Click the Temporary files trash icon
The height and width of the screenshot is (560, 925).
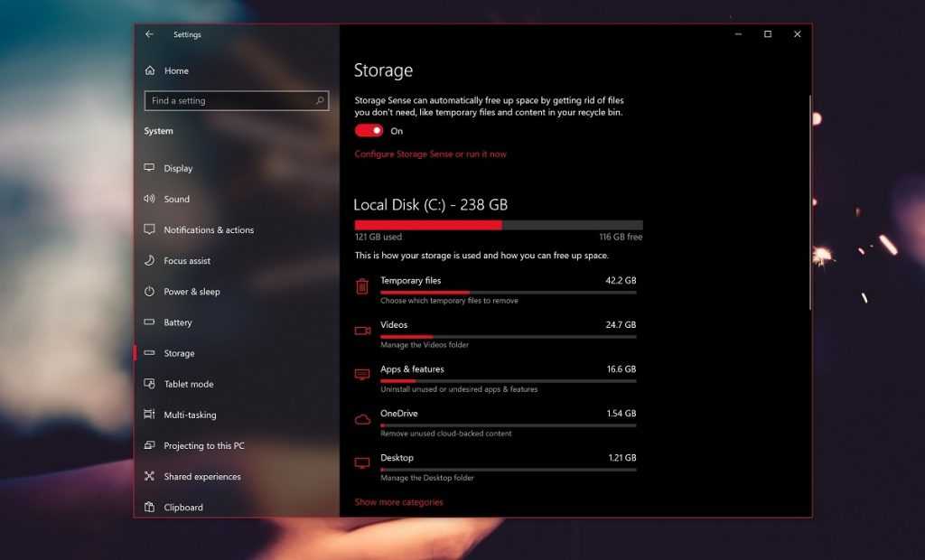[x=362, y=286]
